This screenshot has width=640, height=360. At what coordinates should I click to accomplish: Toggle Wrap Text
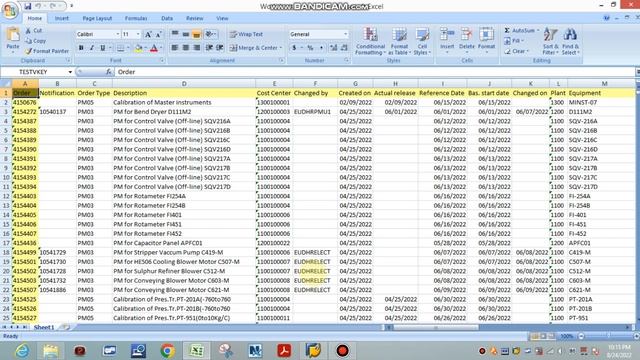246,34
